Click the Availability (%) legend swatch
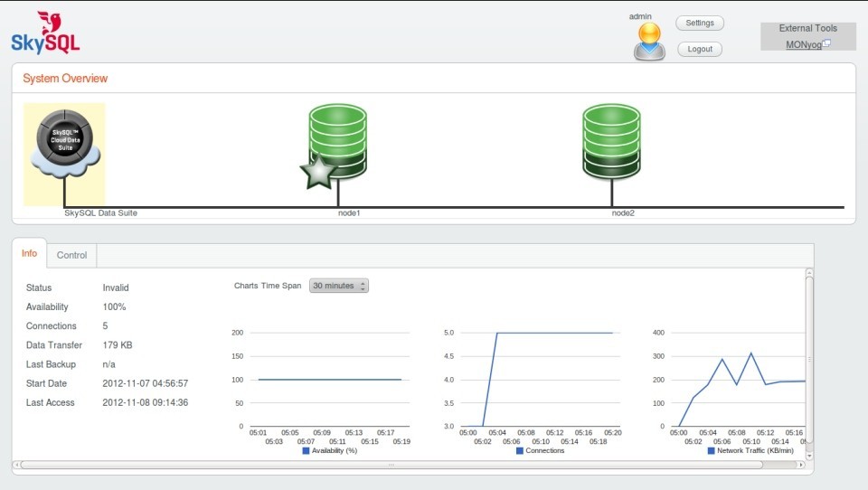868x490 pixels. [306, 451]
